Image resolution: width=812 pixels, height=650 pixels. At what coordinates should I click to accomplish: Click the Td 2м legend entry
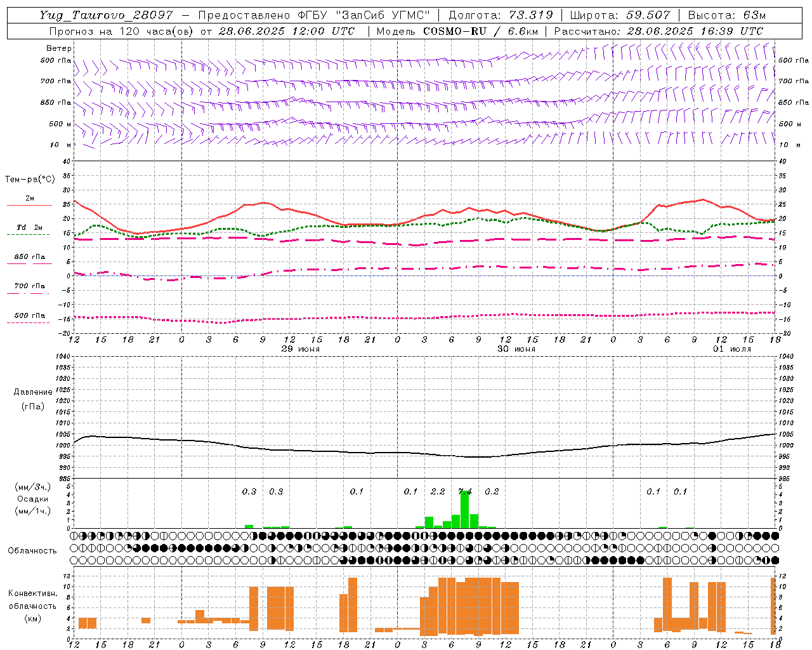click(x=29, y=227)
